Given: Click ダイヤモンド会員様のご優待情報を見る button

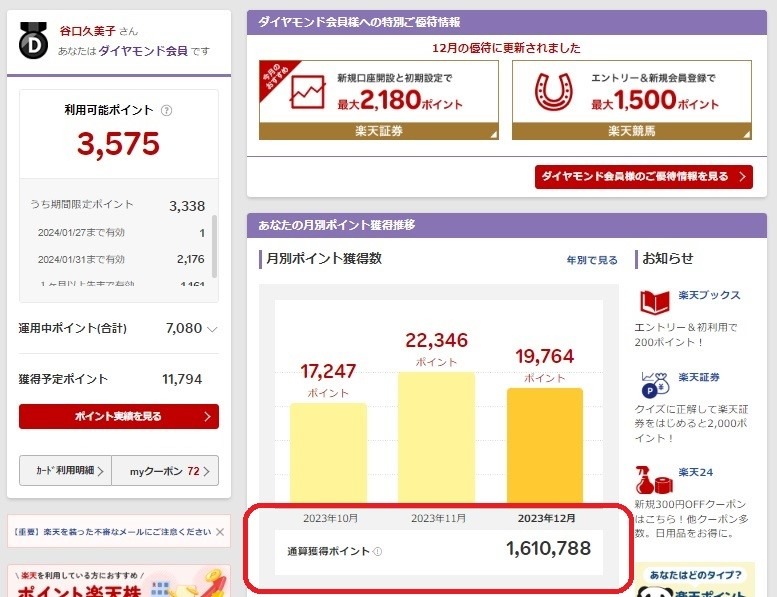Looking at the screenshot, I should pos(644,177).
